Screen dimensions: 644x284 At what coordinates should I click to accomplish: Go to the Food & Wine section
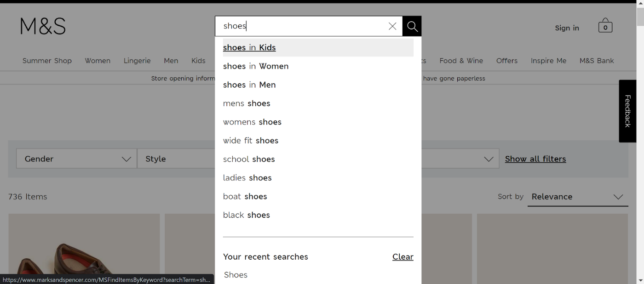tap(461, 61)
